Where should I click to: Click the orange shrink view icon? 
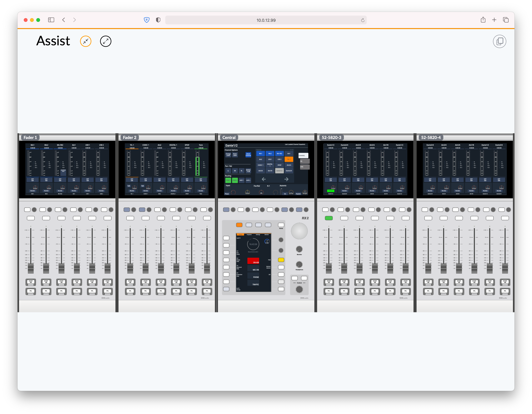pyautogui.click(x=86, y=41)
